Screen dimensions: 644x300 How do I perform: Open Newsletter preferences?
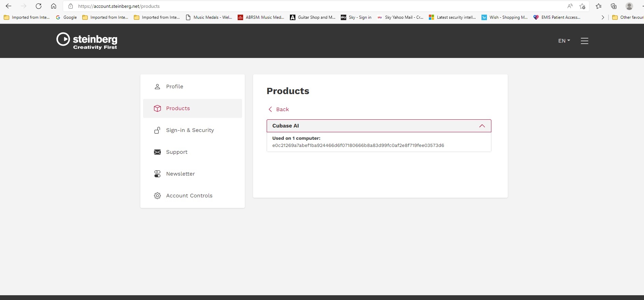click(x=193, y=174)
